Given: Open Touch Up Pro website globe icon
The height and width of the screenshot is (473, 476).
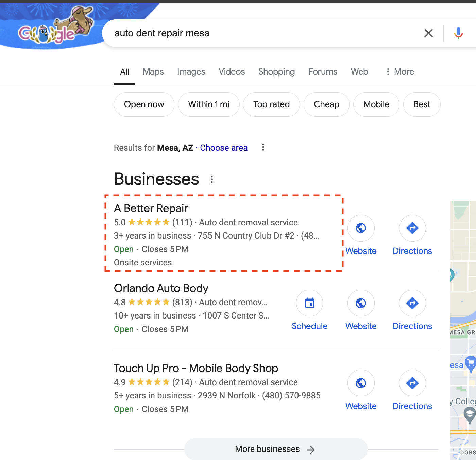Looking at the screenshot, I should [361, 383].
